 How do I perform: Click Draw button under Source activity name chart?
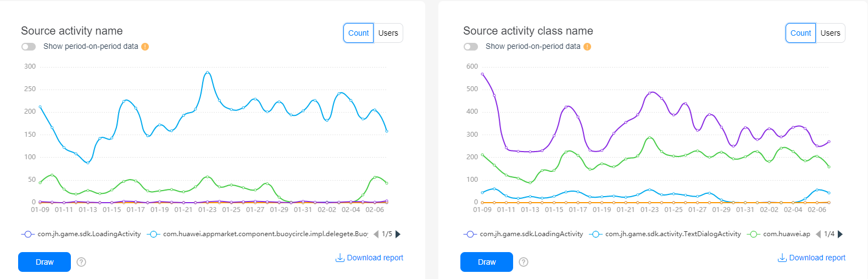[44, 262]
